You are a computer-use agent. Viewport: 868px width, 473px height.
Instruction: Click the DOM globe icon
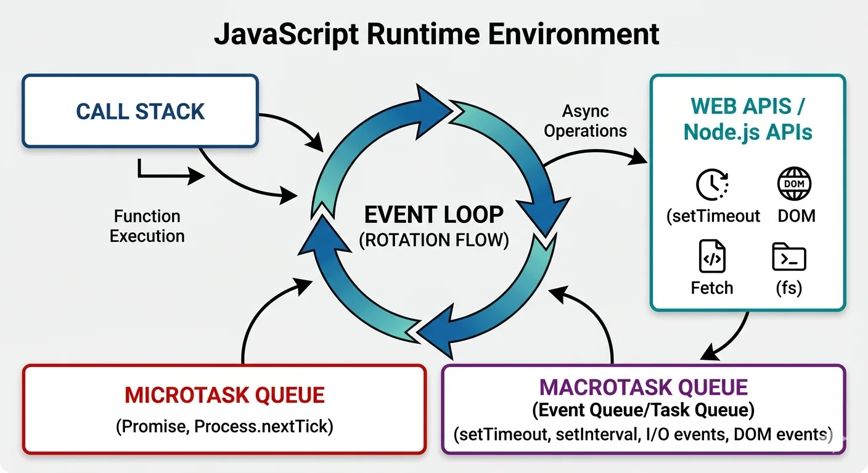click(794, 183)
